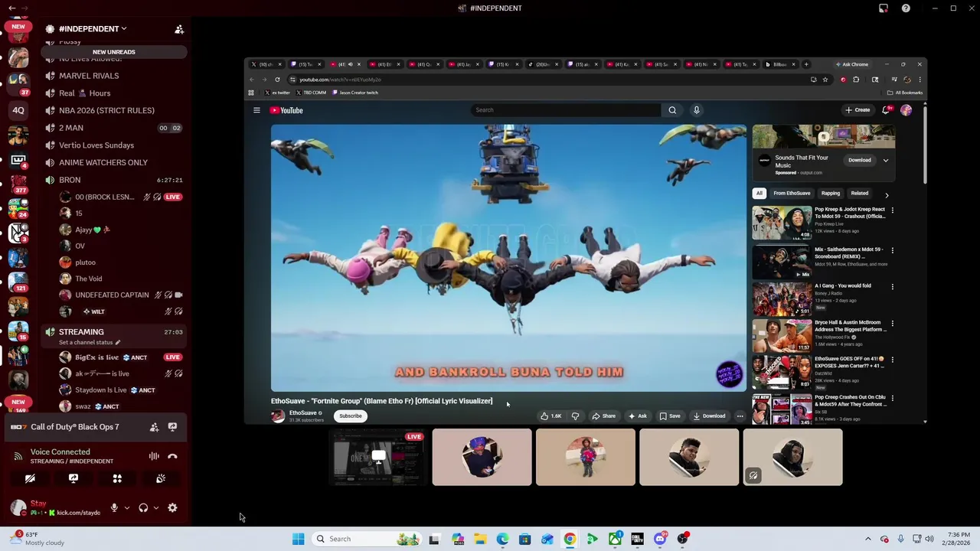Select From EthoSuave filter chip
Viewport: 980px width, 551px height.
click(792, 194)
